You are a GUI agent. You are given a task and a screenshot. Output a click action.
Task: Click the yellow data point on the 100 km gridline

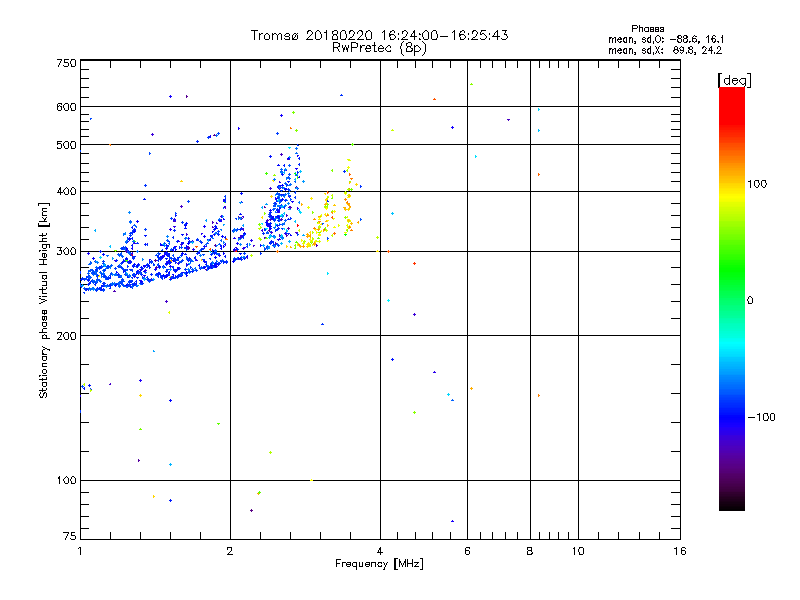[x=311, y=480]
